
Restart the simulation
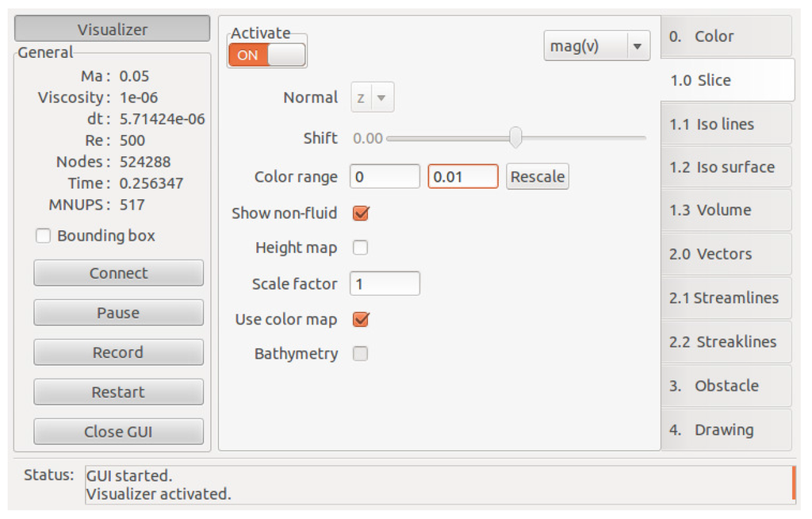[x=118, y=392]
